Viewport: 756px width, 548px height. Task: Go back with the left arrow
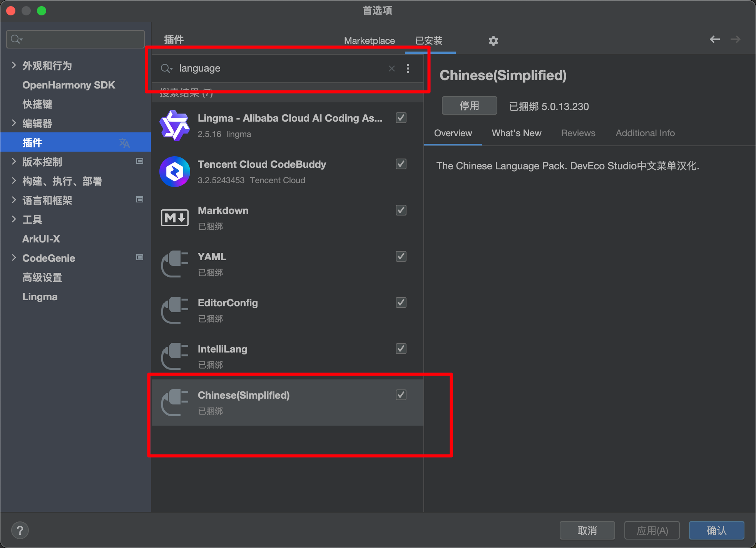click(x=715, y=39)
